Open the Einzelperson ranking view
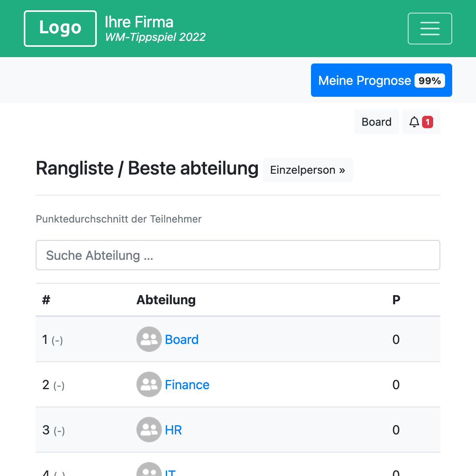This screenshot has width=476, height=476. 308,170
